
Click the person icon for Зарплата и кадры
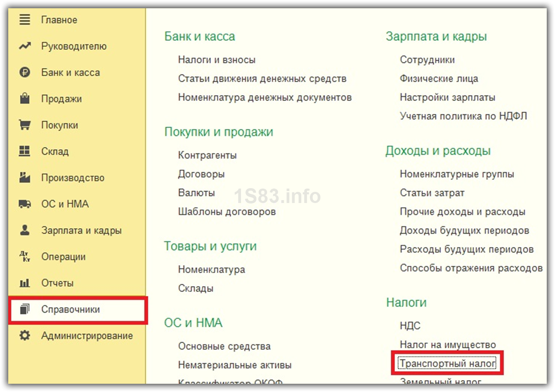point(25,230)
